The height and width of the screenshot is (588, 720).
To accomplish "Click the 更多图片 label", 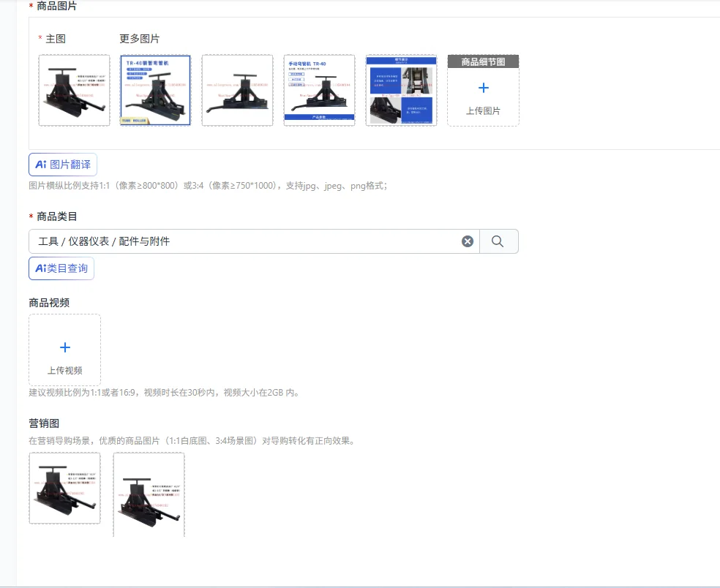I will coord(140,39).
